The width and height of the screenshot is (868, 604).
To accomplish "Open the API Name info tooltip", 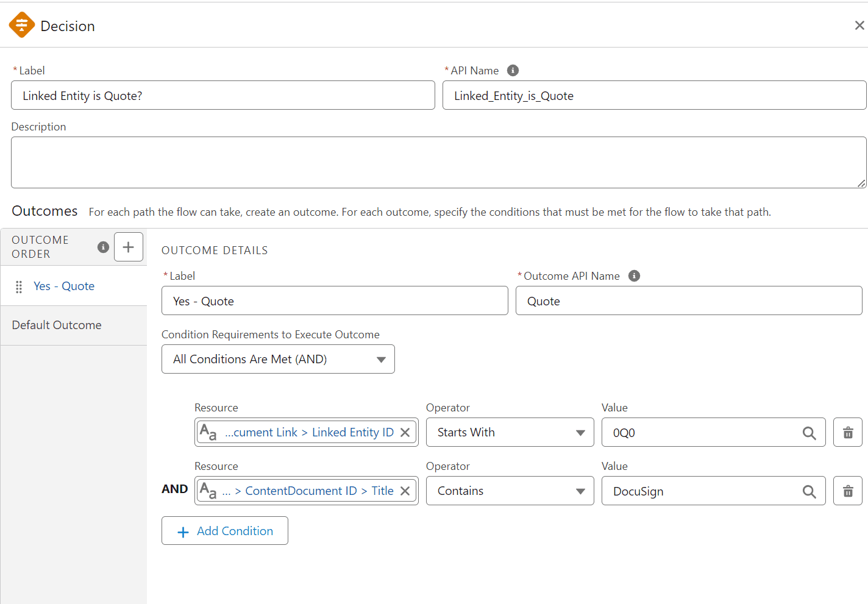I will pos(513,70).
